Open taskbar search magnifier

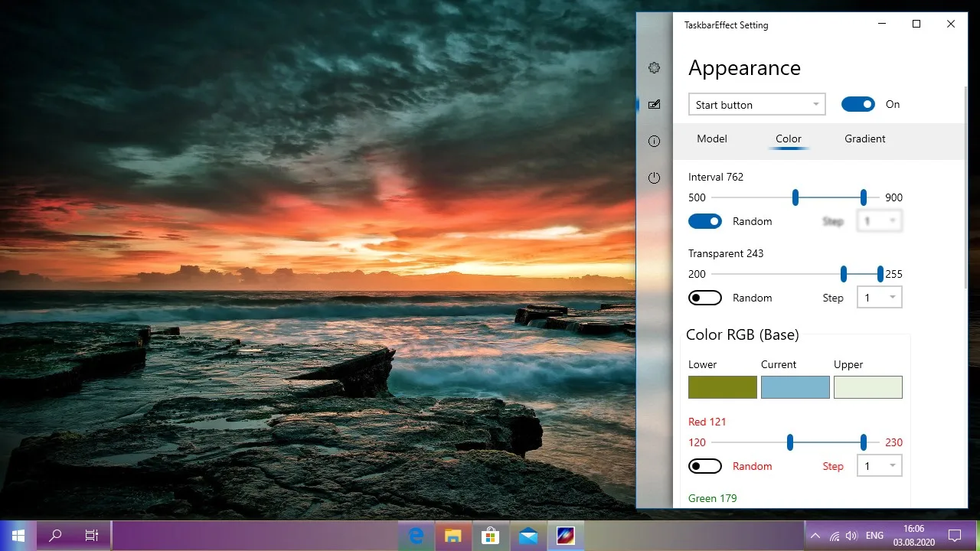(x=55, y=536)
